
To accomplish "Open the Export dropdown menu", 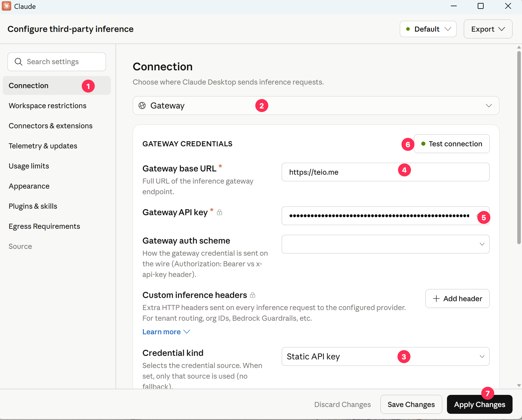I will (488, 29).
